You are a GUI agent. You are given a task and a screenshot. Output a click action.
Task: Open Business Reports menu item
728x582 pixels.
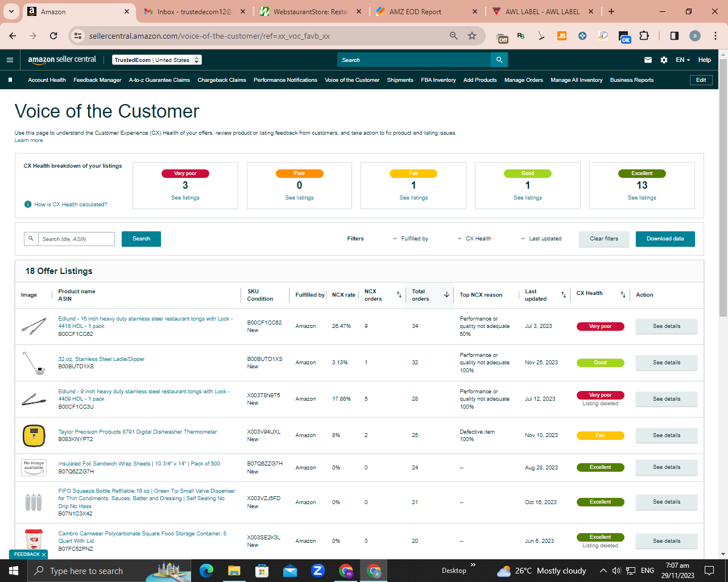(x=632, y=80)
